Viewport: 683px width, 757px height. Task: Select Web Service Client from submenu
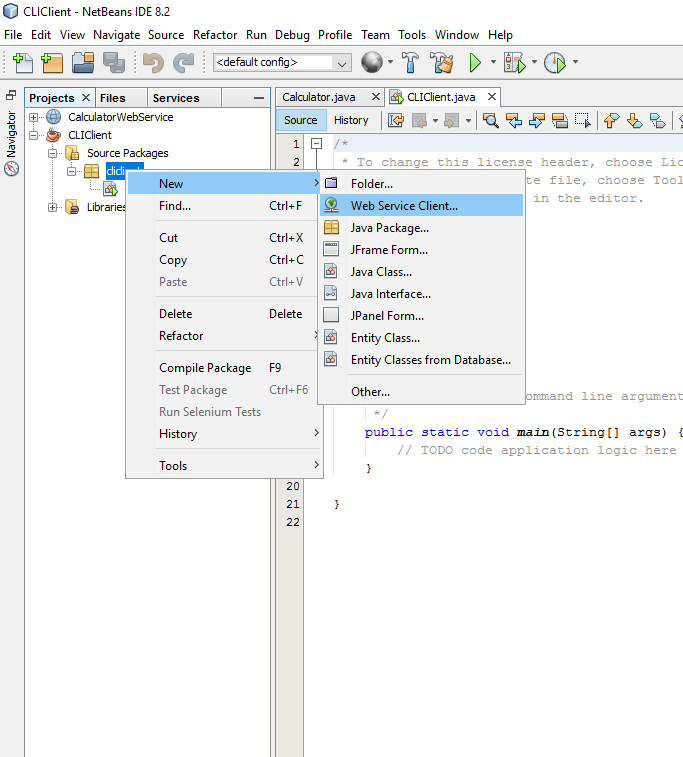click(x=421, y=205)
